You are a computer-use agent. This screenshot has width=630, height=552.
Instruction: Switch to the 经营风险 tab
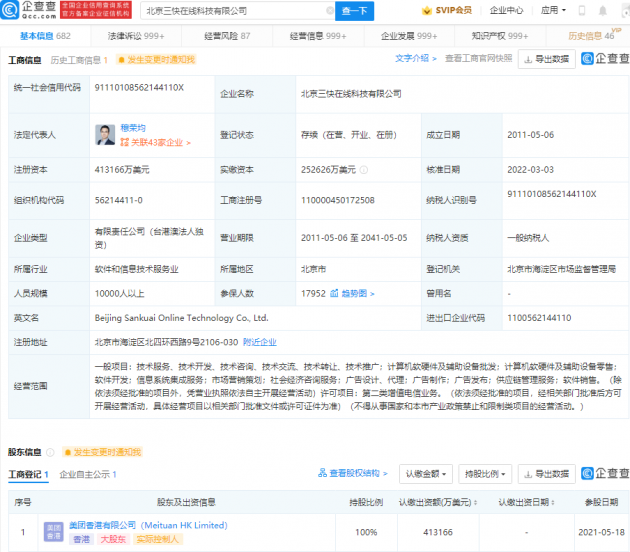point(227,36)
